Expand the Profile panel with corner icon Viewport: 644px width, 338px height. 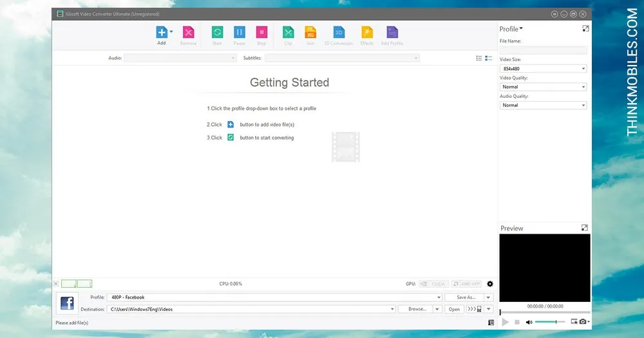point(585,28)
